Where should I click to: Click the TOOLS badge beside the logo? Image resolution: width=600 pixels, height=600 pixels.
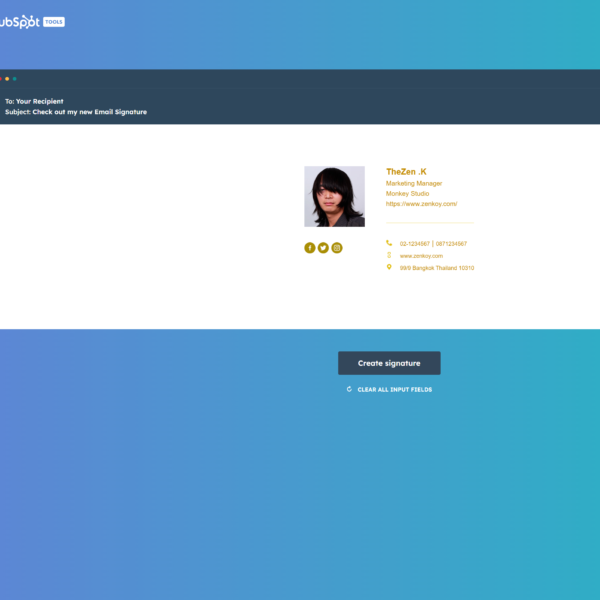point(54,22)
